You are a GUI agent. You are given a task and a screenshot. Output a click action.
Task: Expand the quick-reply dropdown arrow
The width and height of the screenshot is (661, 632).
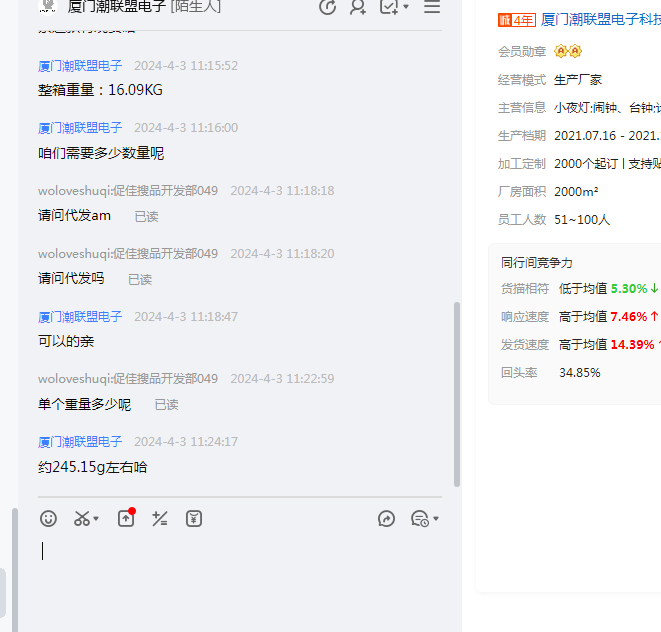tap(436, 519)
